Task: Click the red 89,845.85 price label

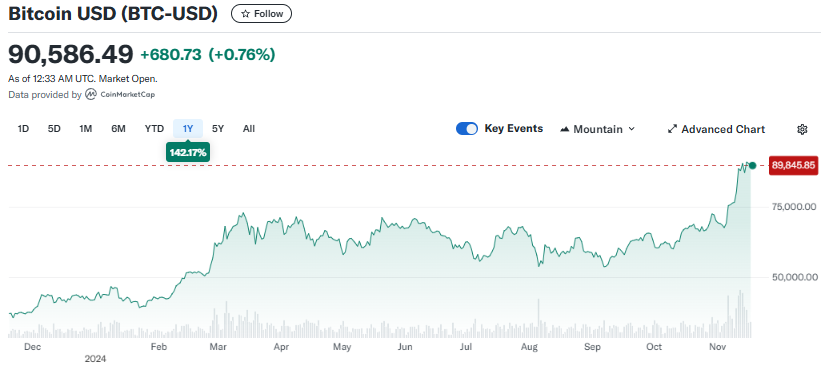Action: click(x=793, y=165)
